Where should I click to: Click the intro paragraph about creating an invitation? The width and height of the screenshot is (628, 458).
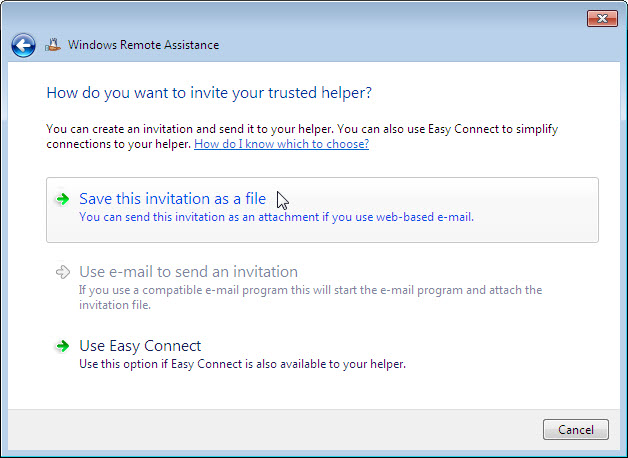tap(302, 136)
